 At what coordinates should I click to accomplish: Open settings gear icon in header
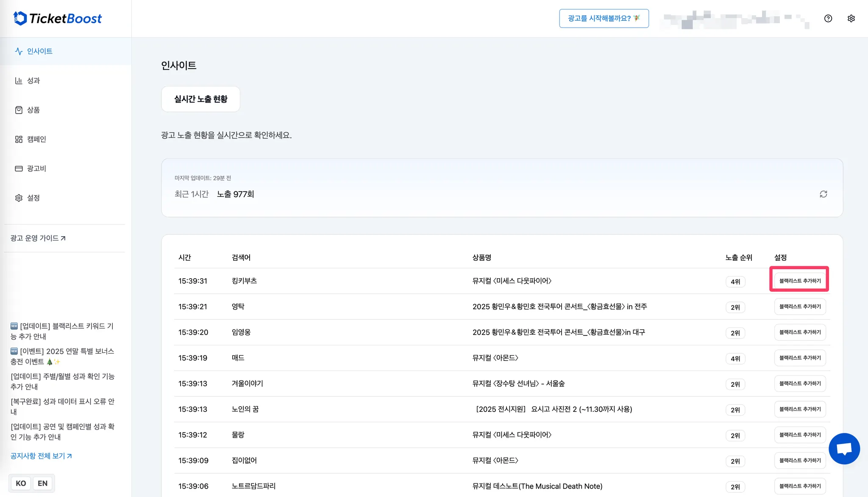click(851, 18)
